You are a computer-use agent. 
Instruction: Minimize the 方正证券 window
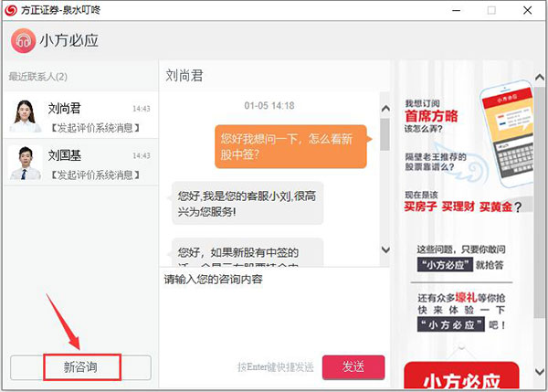(456, 10)
